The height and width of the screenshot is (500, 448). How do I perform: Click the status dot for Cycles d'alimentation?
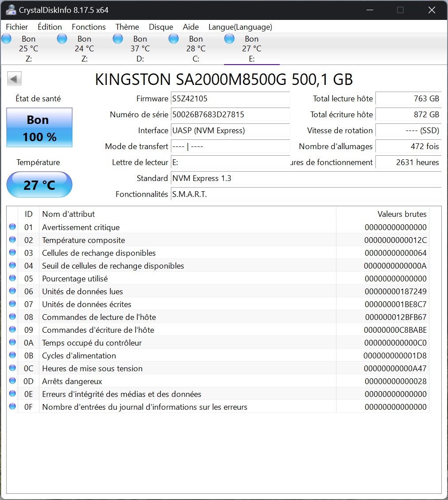[x=12, y=355]
